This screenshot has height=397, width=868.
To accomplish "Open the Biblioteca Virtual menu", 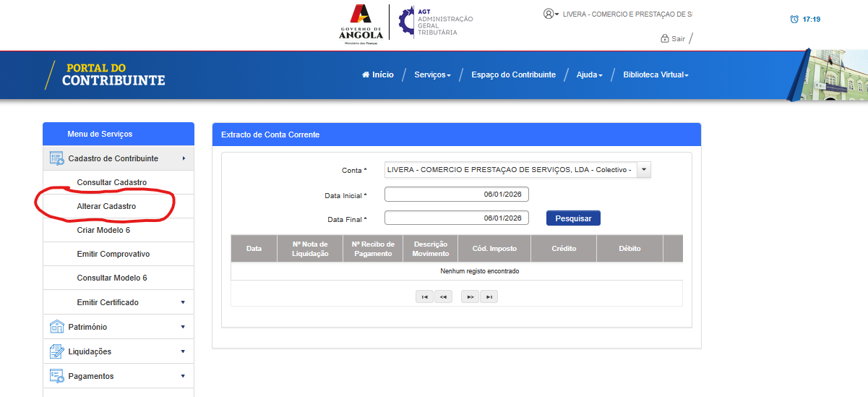I will (x=656, y=74).
